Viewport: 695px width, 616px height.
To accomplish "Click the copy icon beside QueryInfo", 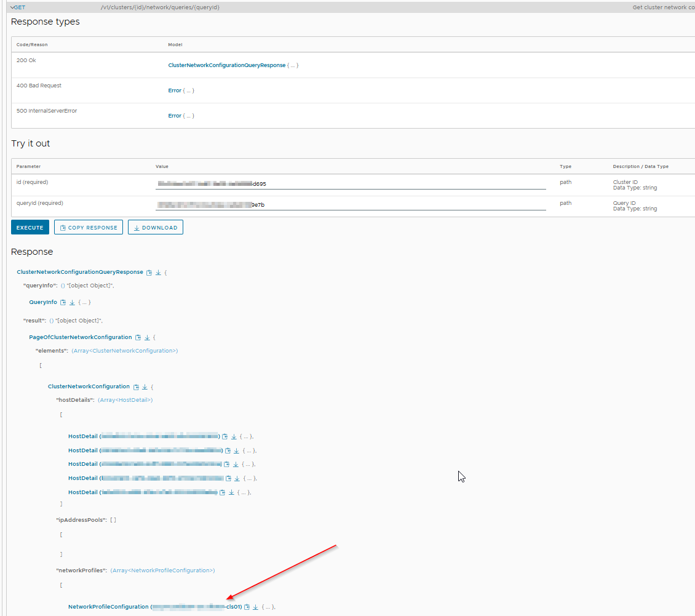I will point(63,302).
